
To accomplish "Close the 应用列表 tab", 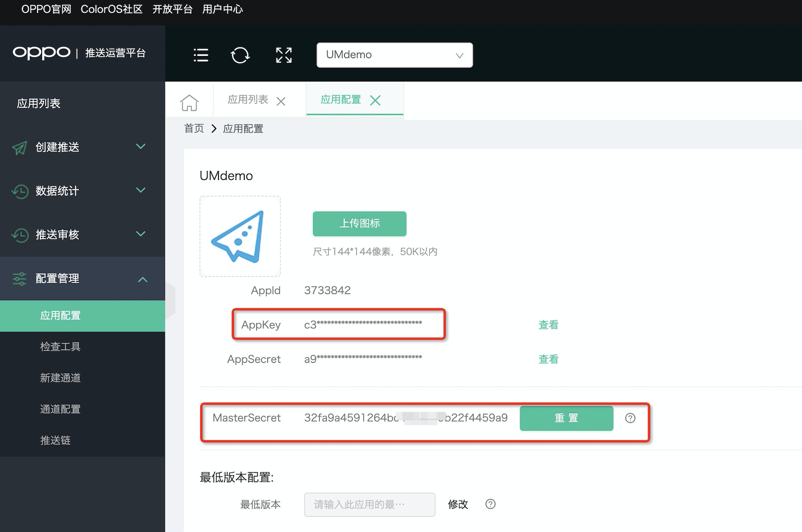I will tap(281, 101).
